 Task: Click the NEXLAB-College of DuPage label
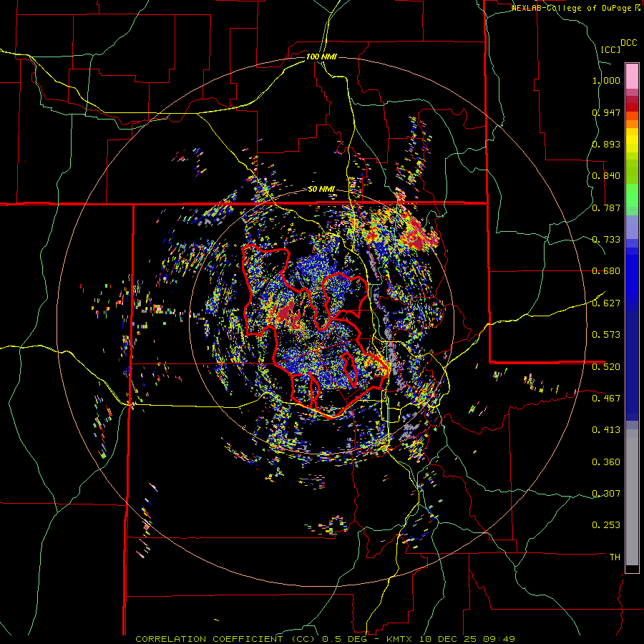pos(571,8)
